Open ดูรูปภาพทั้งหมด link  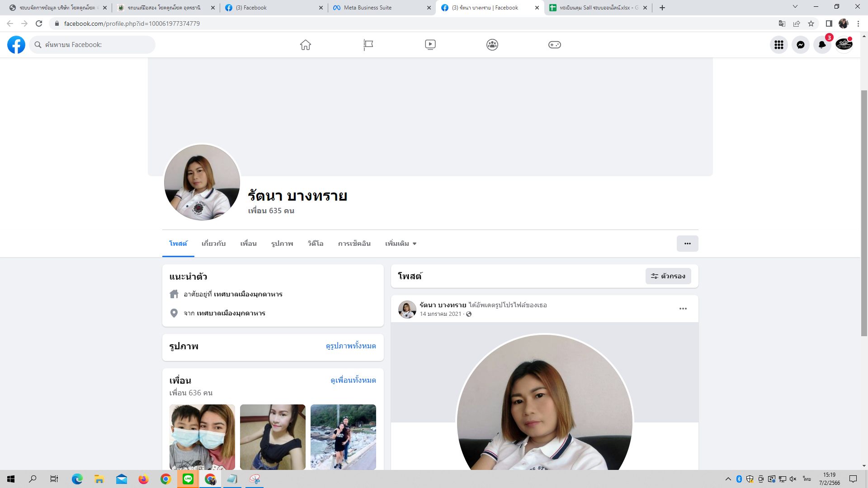[350, 346]
